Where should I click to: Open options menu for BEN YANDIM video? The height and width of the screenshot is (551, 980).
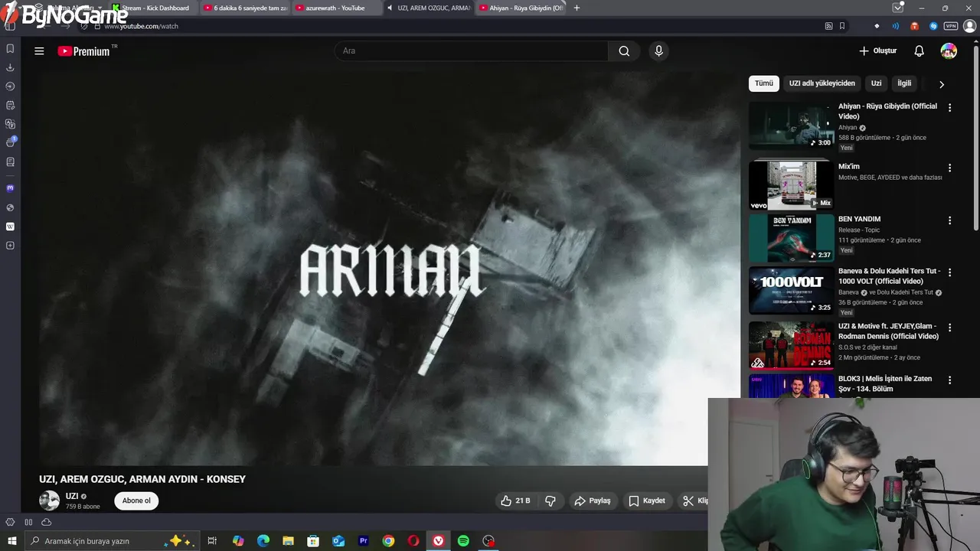point(949,220)
